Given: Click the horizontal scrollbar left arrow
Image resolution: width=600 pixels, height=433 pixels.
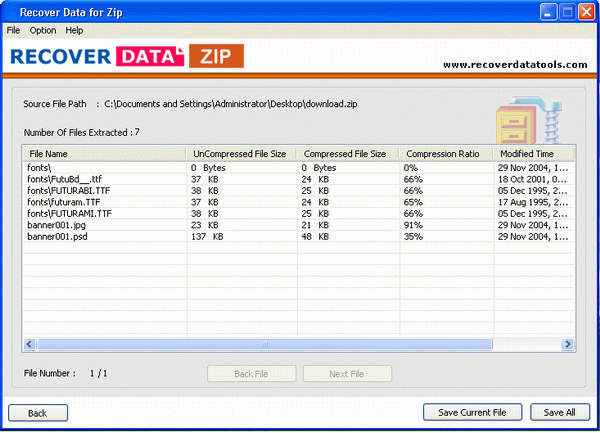Looking at the screenshot, I should [29, 344].
